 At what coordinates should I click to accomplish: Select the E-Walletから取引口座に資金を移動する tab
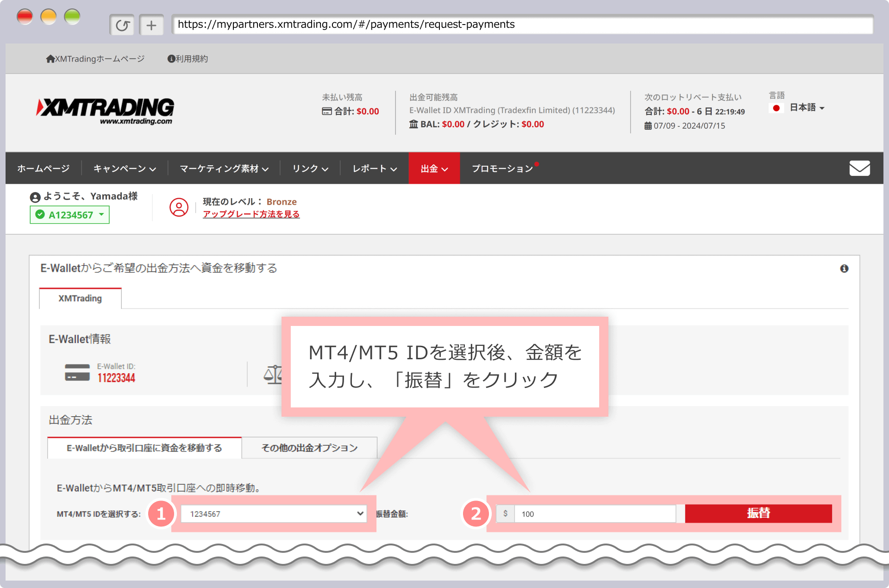pos(144,448)
